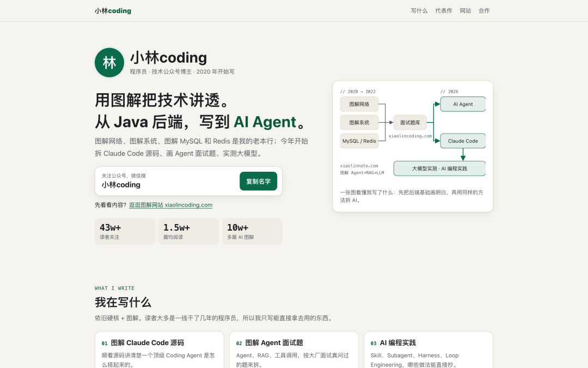Image resolution: width=588 pixels, height=368 pixels.
Task: Click the paragraph starting 图解网络、图解系统
Action: [x=201, y=147]
